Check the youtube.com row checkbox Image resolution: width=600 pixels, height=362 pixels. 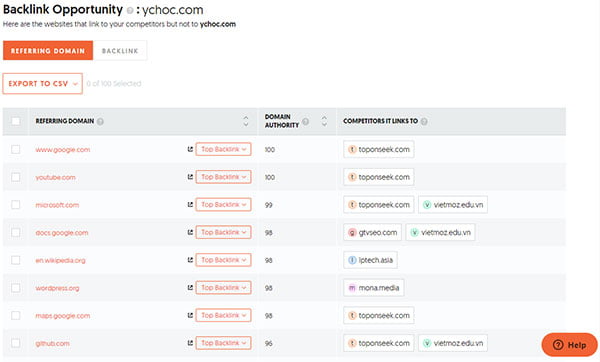point(16,177)
